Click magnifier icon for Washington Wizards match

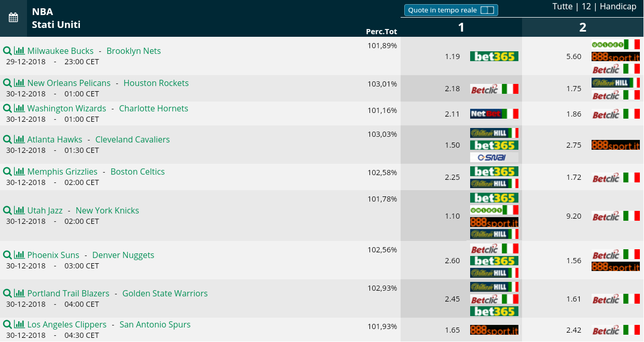7,108
